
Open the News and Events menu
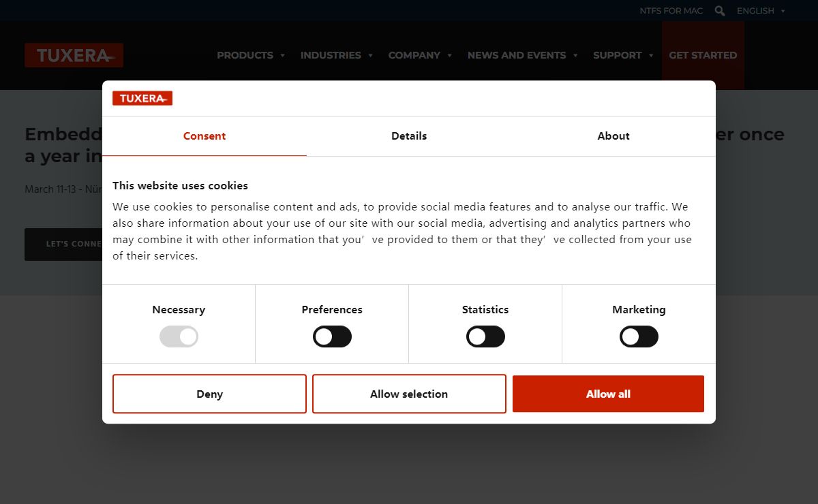pos(517,55)
